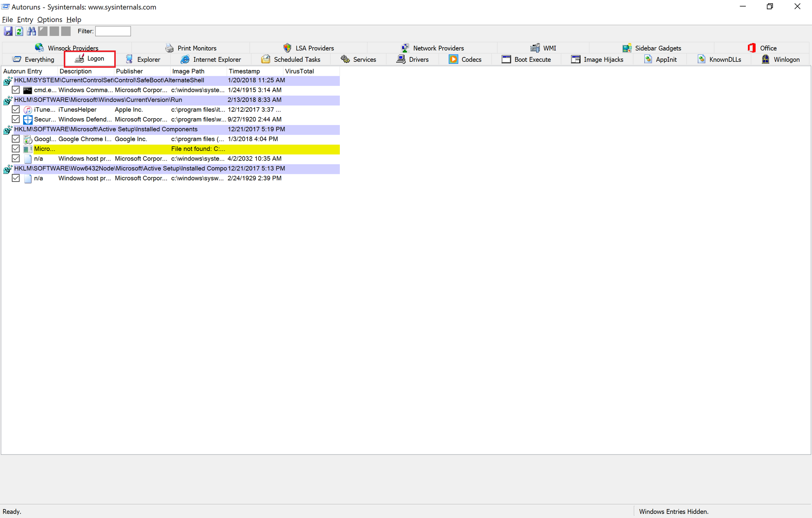The width and height of the screenshot is (812, 518).
Task: Click the Find binoculars toolbar icon
Action: (31, 31)
